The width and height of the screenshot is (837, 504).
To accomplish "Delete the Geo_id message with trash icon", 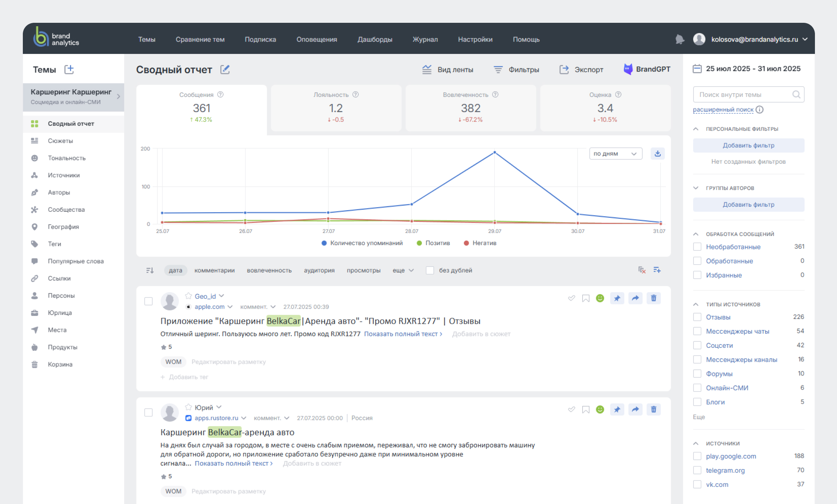I will pyautogui.click(x=654, y=298).
